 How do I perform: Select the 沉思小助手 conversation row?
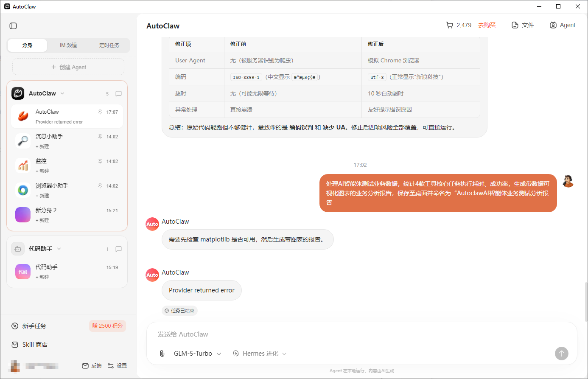[67, 141]
